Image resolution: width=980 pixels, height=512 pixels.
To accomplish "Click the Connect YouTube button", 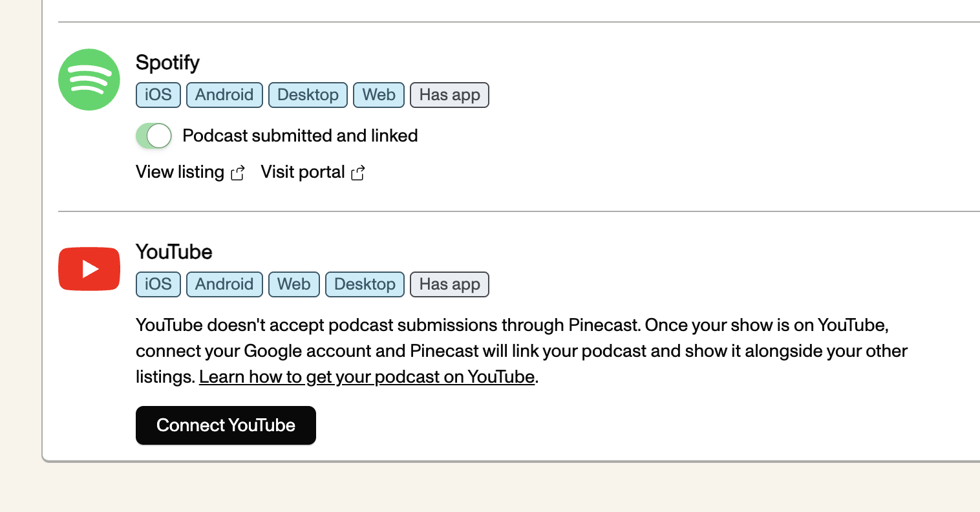I will pos(226,425).
